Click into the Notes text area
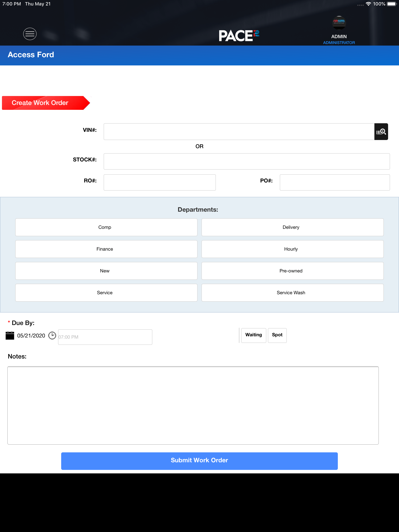The image size is (399, 532). tap(193, 405)
